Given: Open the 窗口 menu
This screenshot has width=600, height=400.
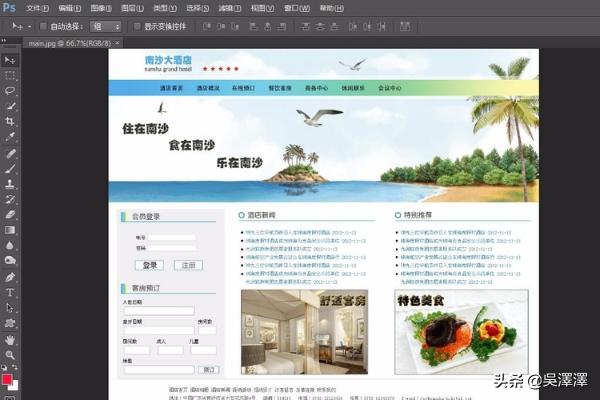Looking at the screenshot, I should click(294, 8).
